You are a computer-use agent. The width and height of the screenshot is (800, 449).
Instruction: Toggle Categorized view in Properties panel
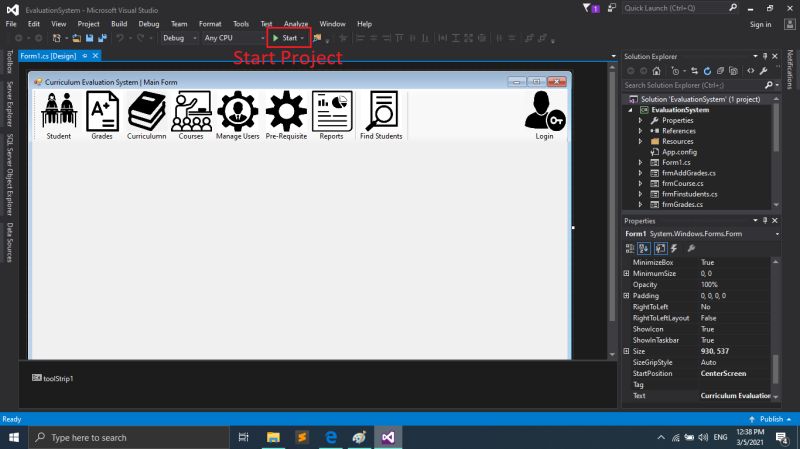[x=630, y=248]
